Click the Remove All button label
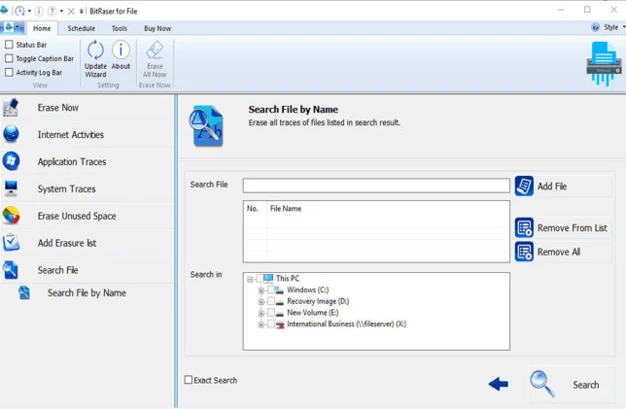Viewport: 626px width, 409px height. click(x=559, y=252)
